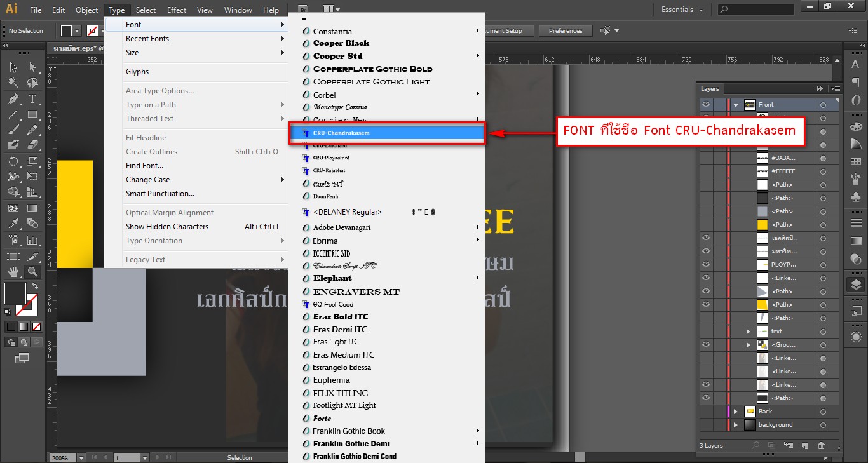This screenshot has width=868, height=463.
Task: Click the Delete Selection trash icon in Layers
Action: click(821, 446)
